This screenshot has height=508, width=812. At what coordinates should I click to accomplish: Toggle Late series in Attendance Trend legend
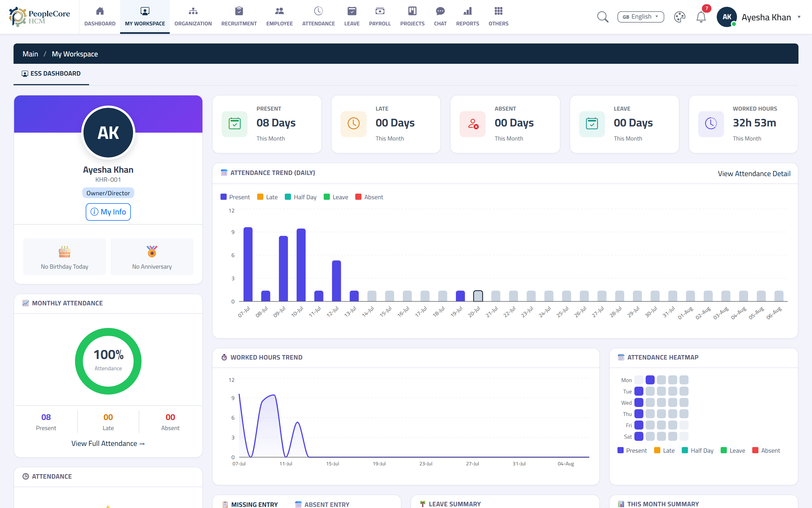(267, 197)
